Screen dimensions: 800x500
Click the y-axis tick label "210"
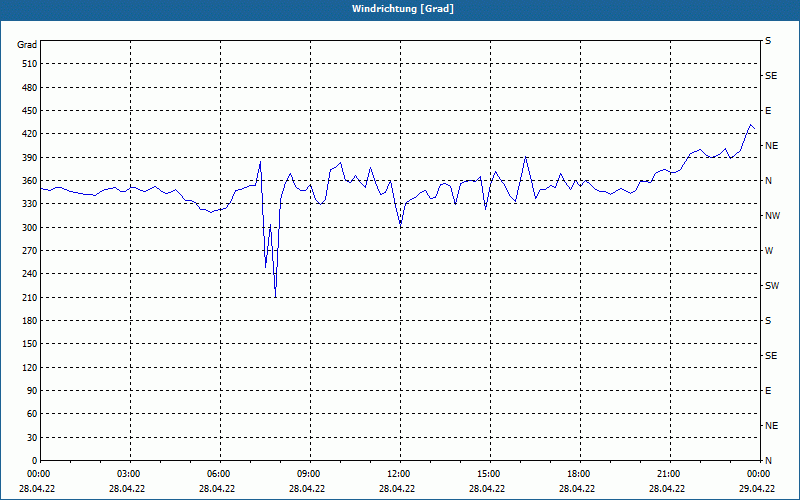pyautogui.click(x=30, y=297)
